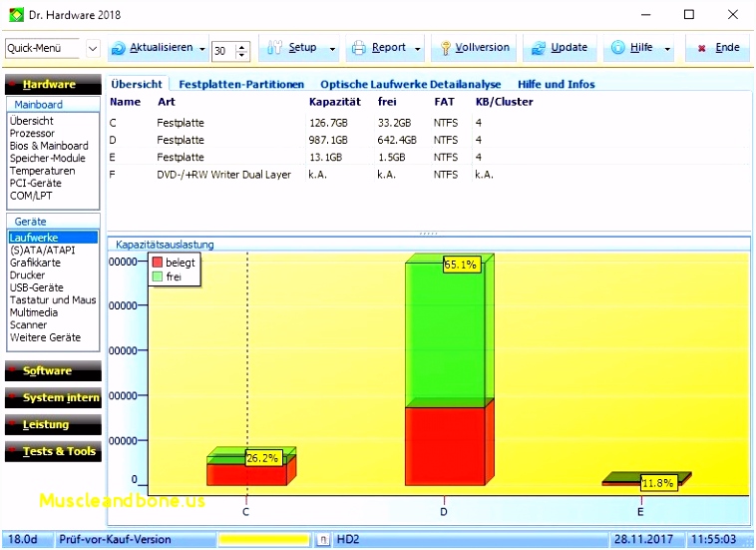Select COM/LPT in the sidebar
This screenshot has height=550, width=756.
coord(30,196)
